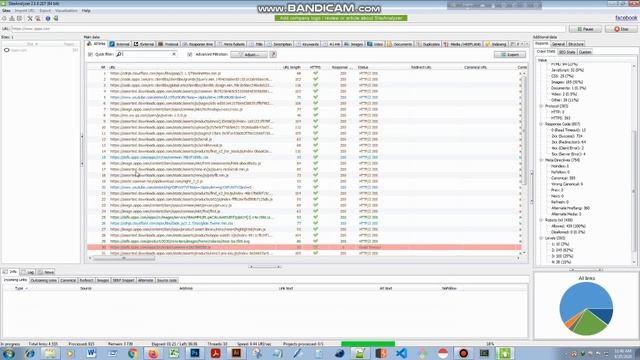
Task: Toggle the Advanced filtration checkbox
Action: 190,54
